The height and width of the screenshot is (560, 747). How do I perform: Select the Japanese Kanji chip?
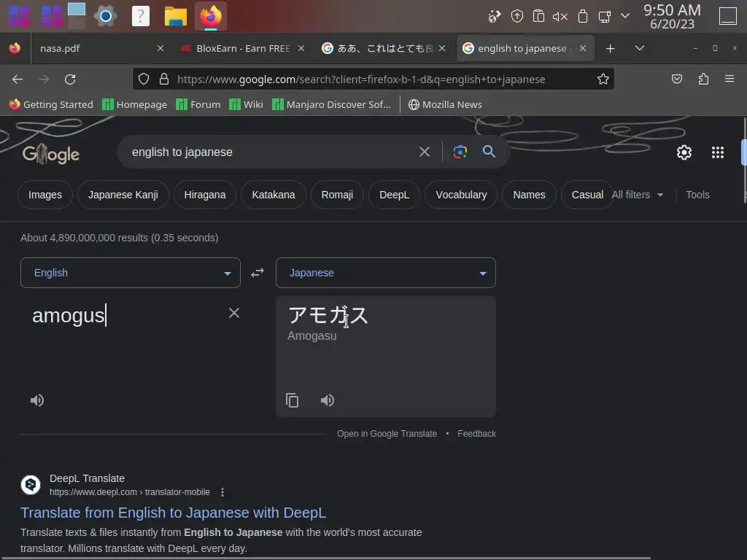(123, 195)
